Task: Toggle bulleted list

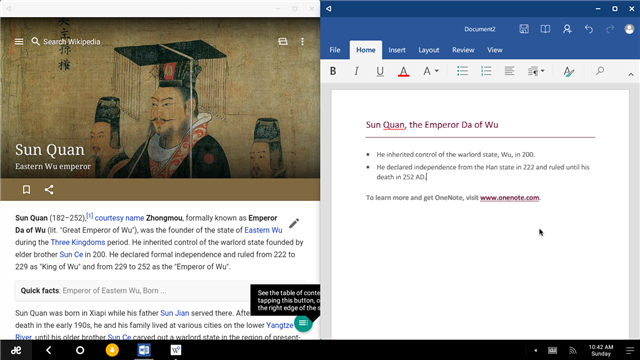Action: 462,71
